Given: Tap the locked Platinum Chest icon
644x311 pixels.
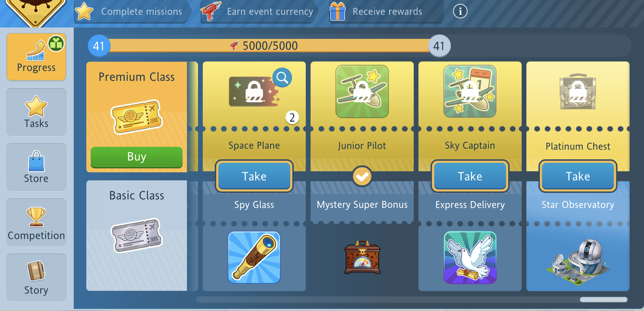Looking at the screenshot, I should 578,91.
